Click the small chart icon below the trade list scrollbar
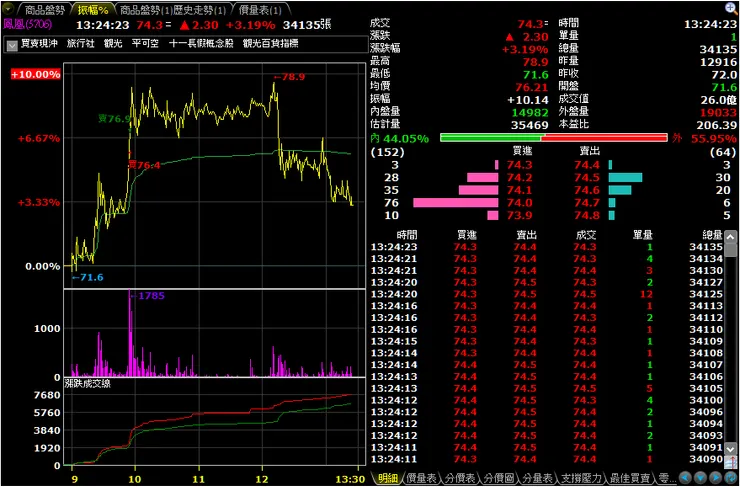The width and height of the screenshot is (740, 487). pos(730,460)
